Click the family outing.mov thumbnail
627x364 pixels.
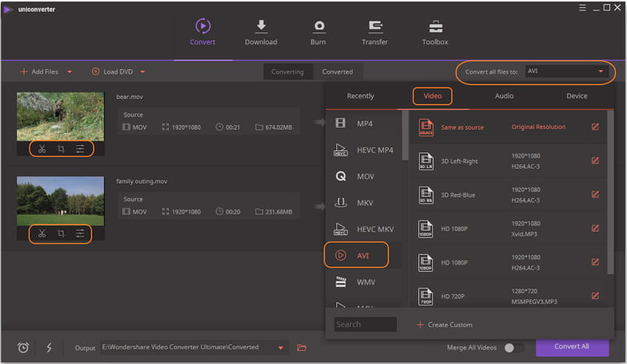[x=60, y=201]
